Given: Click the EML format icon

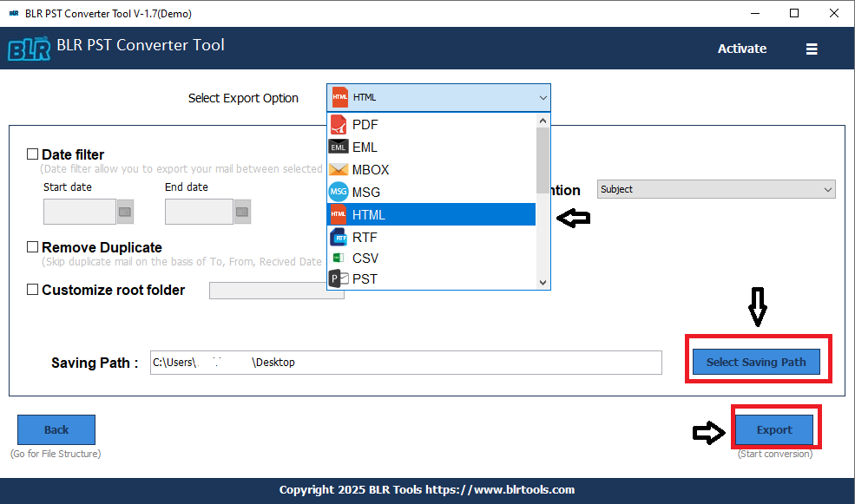Looking at the screenshot, I should tap(339, 147).
